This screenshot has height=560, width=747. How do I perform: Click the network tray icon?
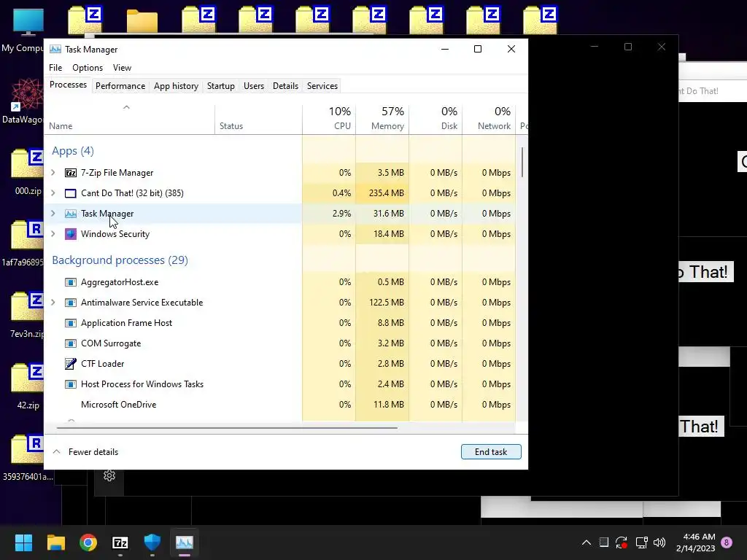(x=641, y=542)
